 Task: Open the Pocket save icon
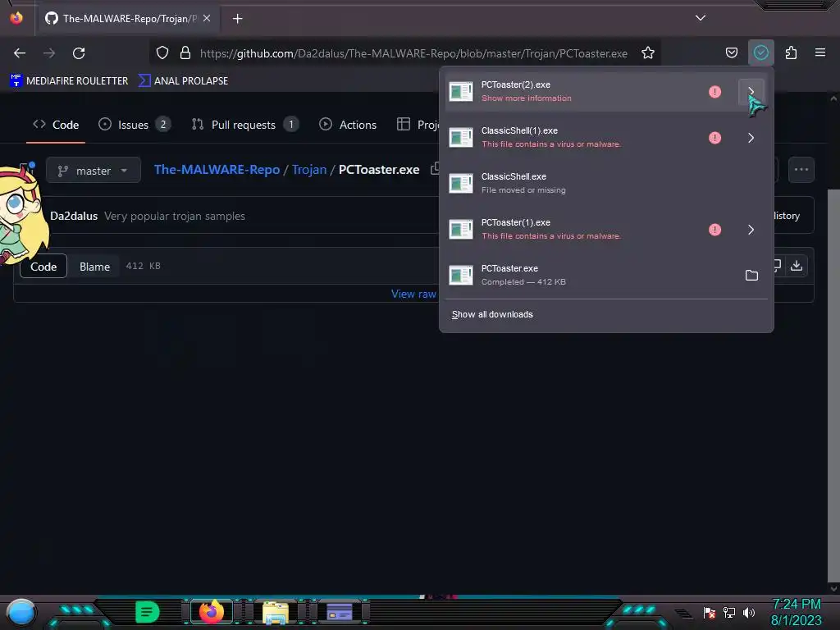731,53
